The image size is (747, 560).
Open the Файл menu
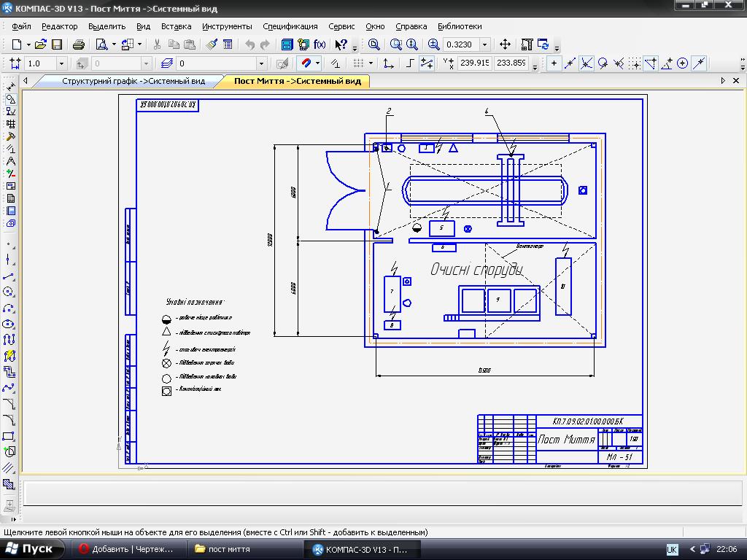point(21,27)
